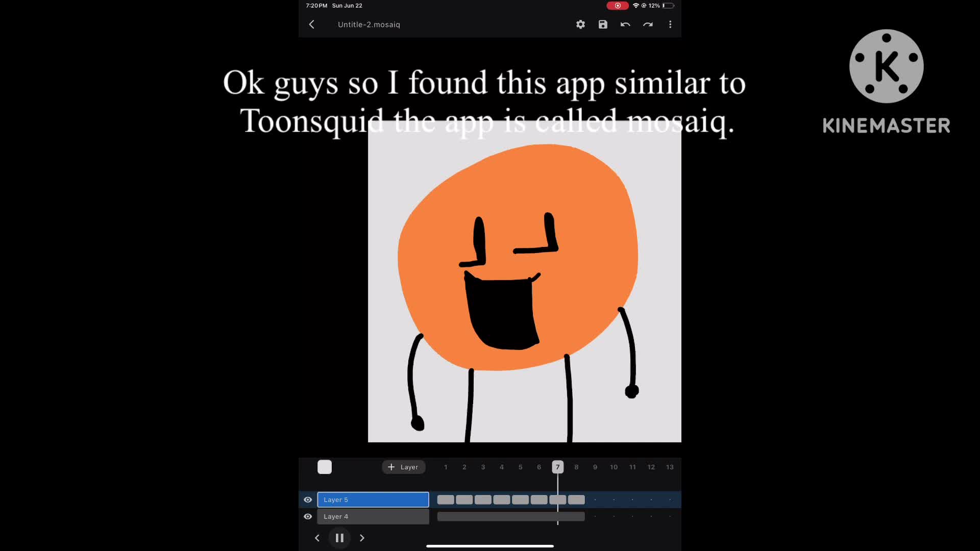Select the first frame cell of Layer 5
This screenshot has width=980, height=551.
(x=446, y=499)
